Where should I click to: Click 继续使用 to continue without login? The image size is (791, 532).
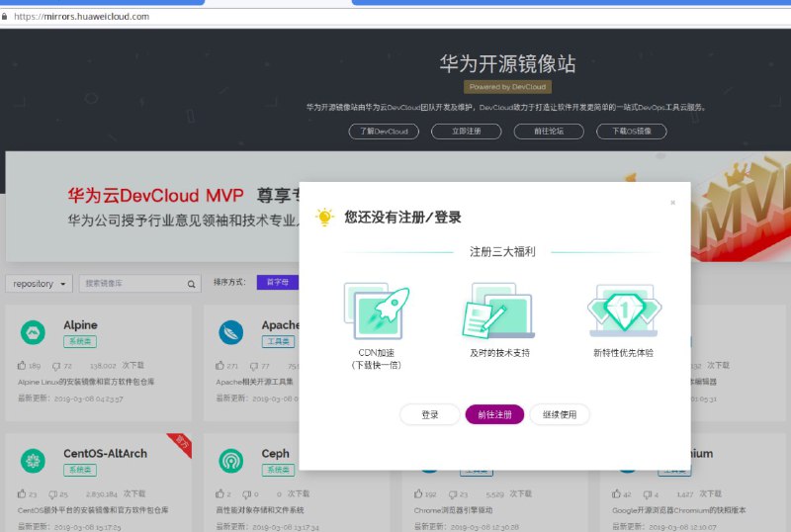(x=560, y=414)
